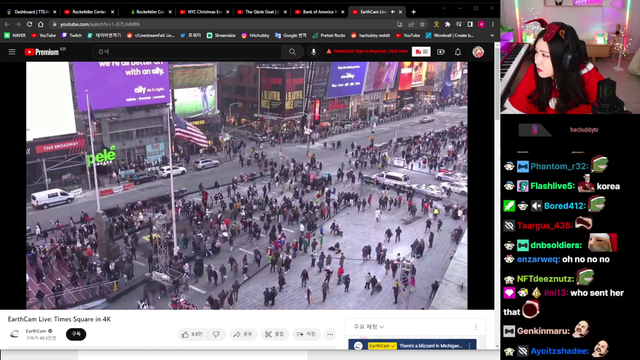Click the Times Square live video player
The width and height of the screenshot is (640, 360).
pos(247,185)
